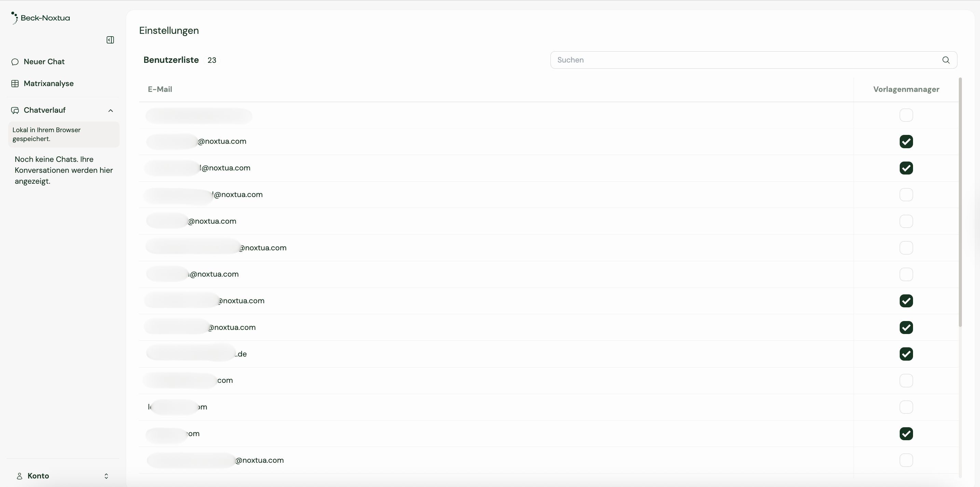Image resolution: width=980 pixels, height=487 pixels.
Task: Click the Matrixanalyse grid icon
Action: point(15,84)
